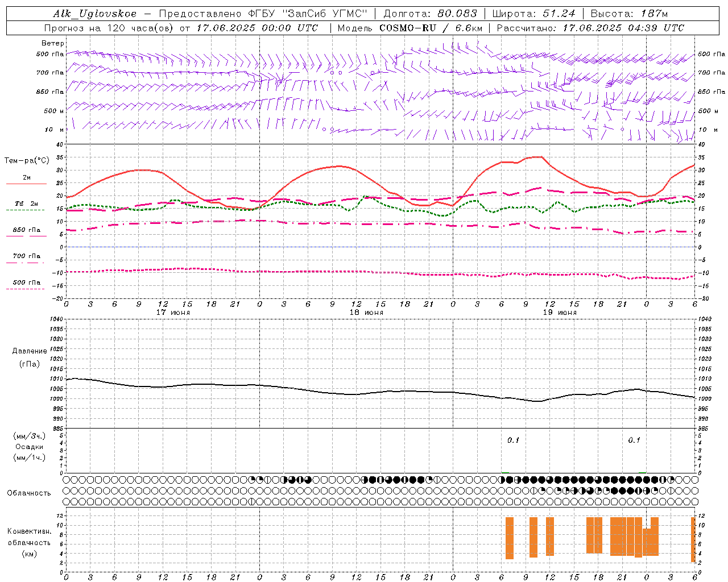Click the dash-dot line sample under 700 гПа legend
Image resolution: width=728 pixels, height=582 pixels.
[x=25, y=263]
